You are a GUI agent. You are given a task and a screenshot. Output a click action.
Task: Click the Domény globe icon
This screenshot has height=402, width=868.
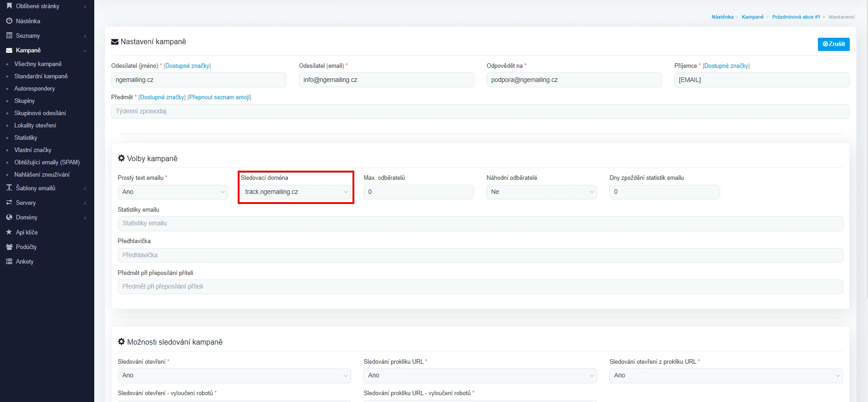coord(9,218)
